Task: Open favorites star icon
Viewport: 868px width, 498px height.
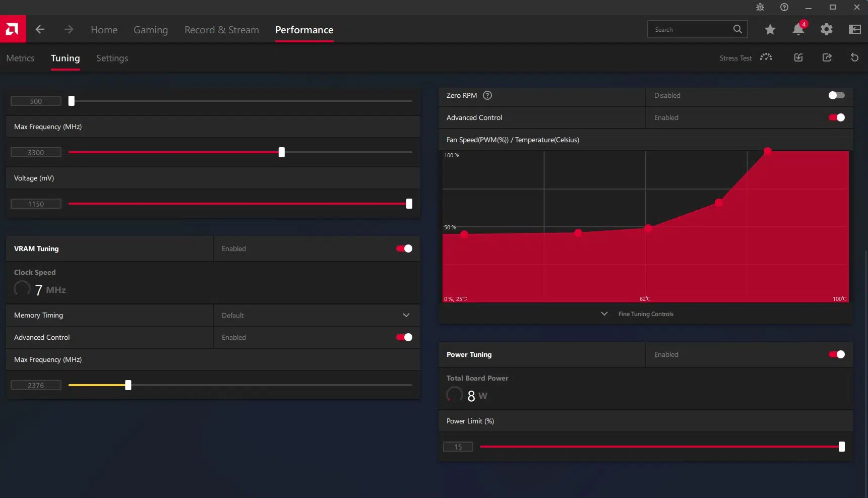Action: click(x=770, y=30)
